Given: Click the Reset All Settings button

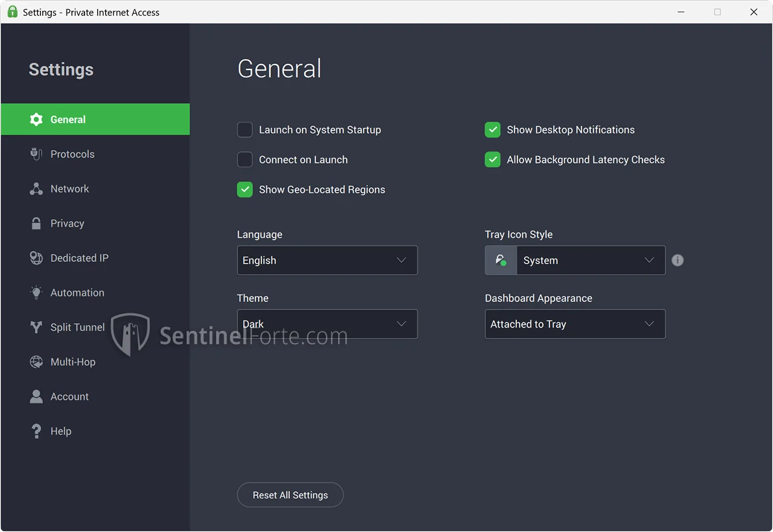Looking at the screenshot, I should [x=290, y=495].
